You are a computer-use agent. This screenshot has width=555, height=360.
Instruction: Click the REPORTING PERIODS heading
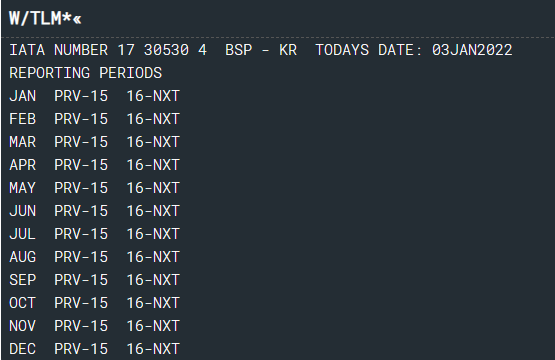[x=86, y=73]
